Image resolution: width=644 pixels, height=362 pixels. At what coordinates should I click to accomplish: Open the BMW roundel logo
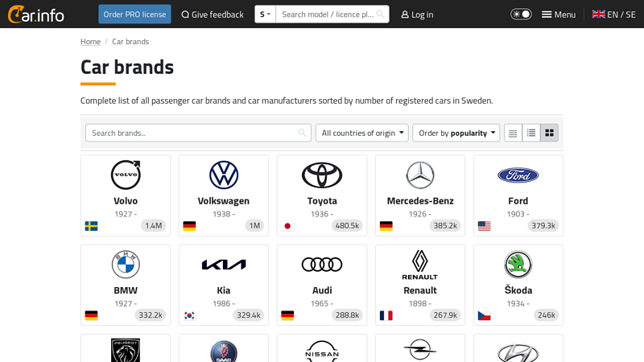(126, 265)
